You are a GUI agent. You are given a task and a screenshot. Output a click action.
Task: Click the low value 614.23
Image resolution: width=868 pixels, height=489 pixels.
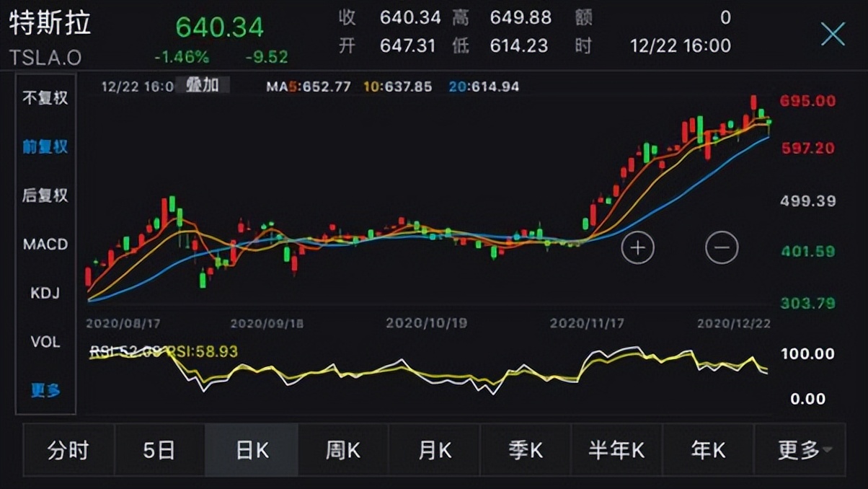pos(521,46)
